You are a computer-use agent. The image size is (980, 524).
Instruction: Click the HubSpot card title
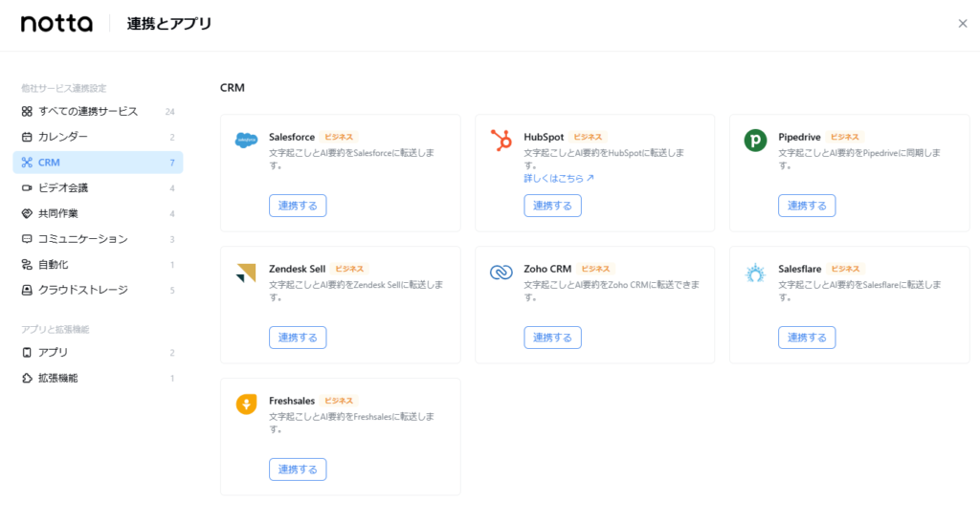pyautogui.click(x=544, y=137)
